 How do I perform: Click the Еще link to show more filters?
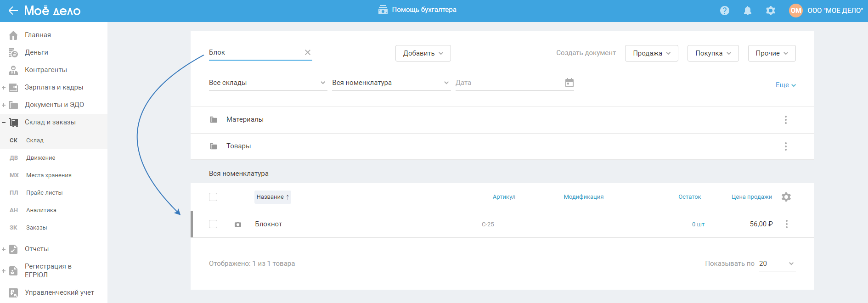coord(785,85)
